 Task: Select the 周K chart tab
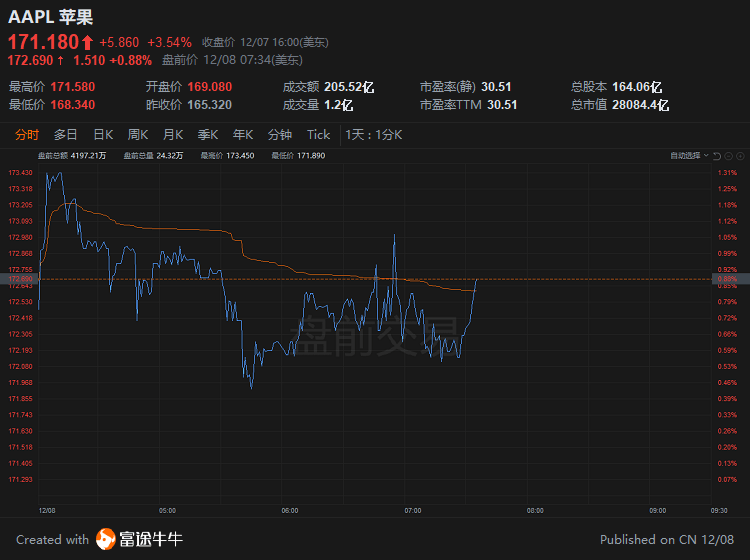point(138,135)
